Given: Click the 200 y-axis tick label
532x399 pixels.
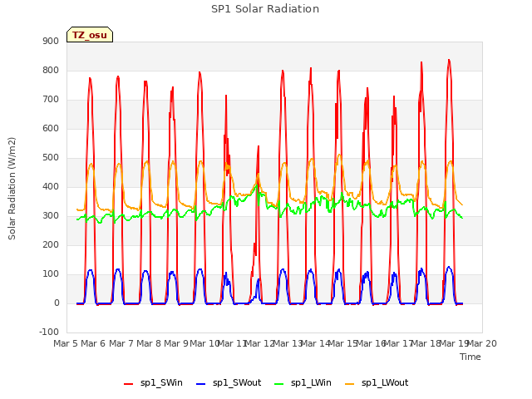Looking at the screenshot, I should coord(51,244).
